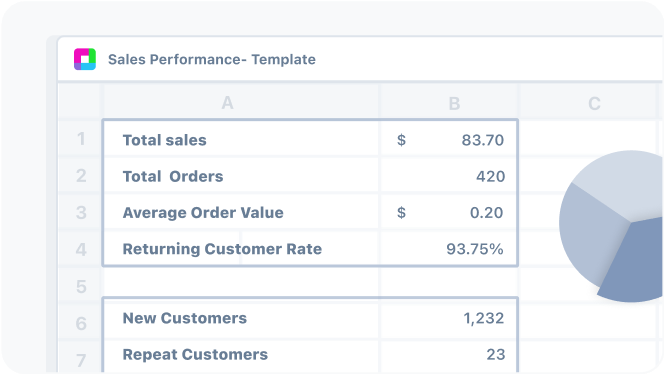Select column A header
The width and height of the screenshot is (664, 374).
point(241,102)
